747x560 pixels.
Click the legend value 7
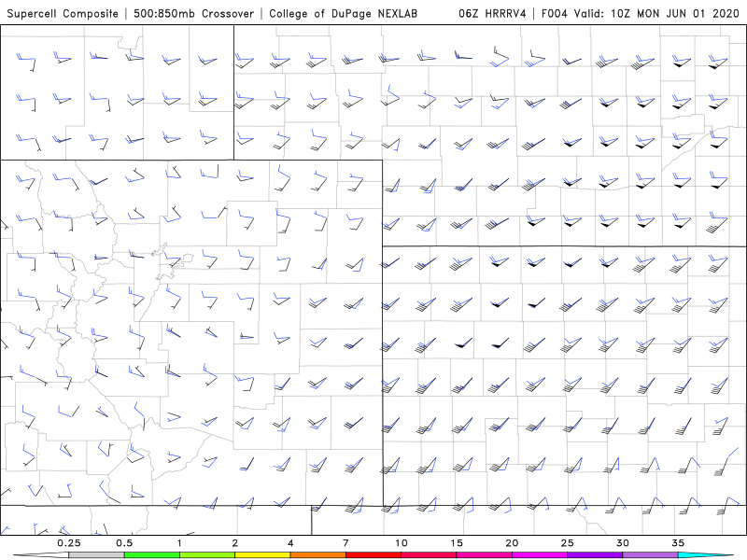pyautogui.click(x=345, y=543)
